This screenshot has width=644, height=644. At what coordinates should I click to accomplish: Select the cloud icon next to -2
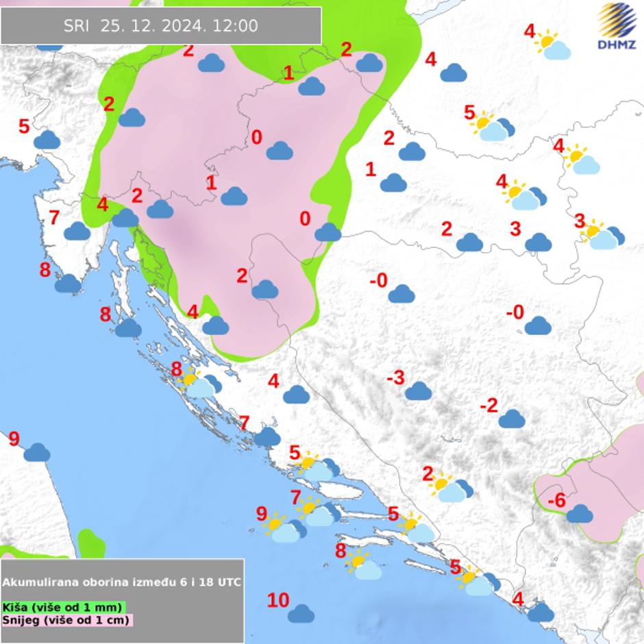[511, 419]
